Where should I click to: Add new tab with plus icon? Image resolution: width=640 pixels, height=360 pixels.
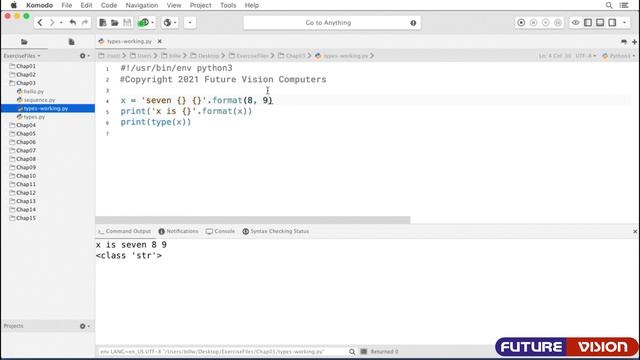click(x=634, y=42)
